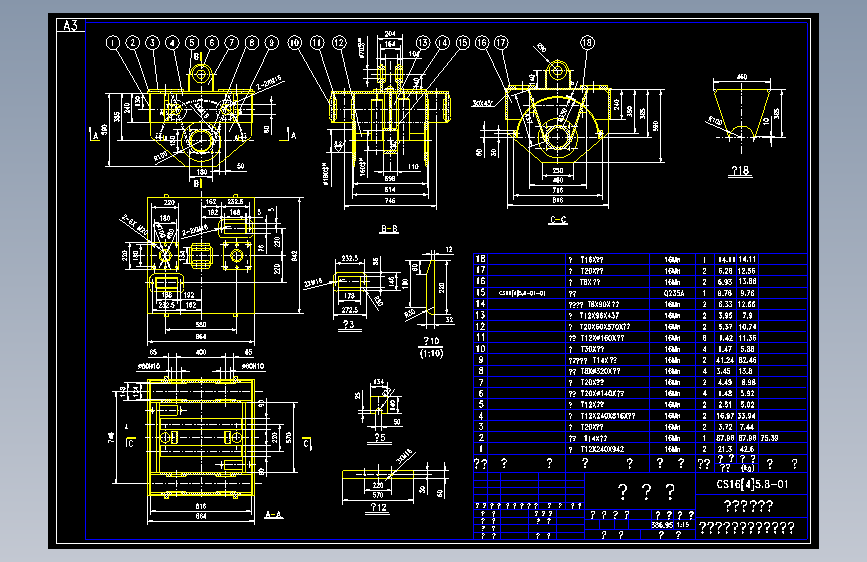Screen dimensions: 867x562
Task: Click row number 11 in parts list
Action: 480,337
